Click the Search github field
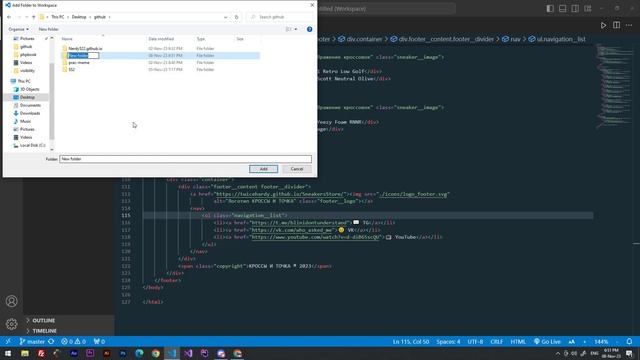Screen dimensions: 640x360 (280, 17)
